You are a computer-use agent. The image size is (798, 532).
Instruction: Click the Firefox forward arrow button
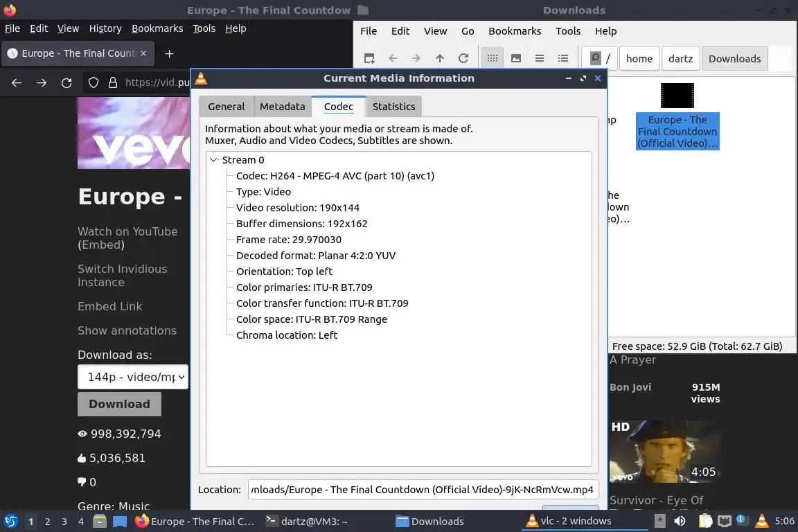[42, 82]
